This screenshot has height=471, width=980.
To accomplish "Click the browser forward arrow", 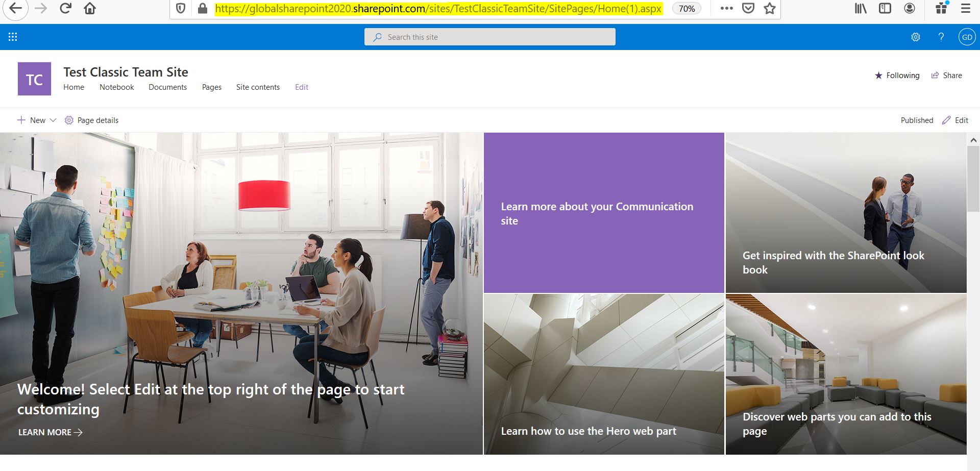I will click(41, 9).
